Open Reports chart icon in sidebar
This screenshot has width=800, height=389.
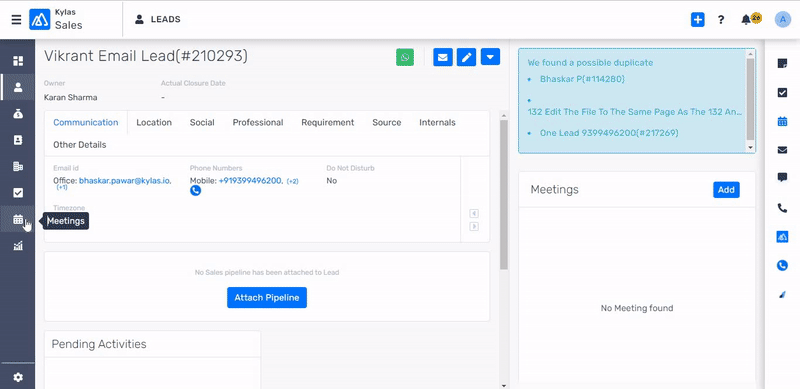coord(18,246)
